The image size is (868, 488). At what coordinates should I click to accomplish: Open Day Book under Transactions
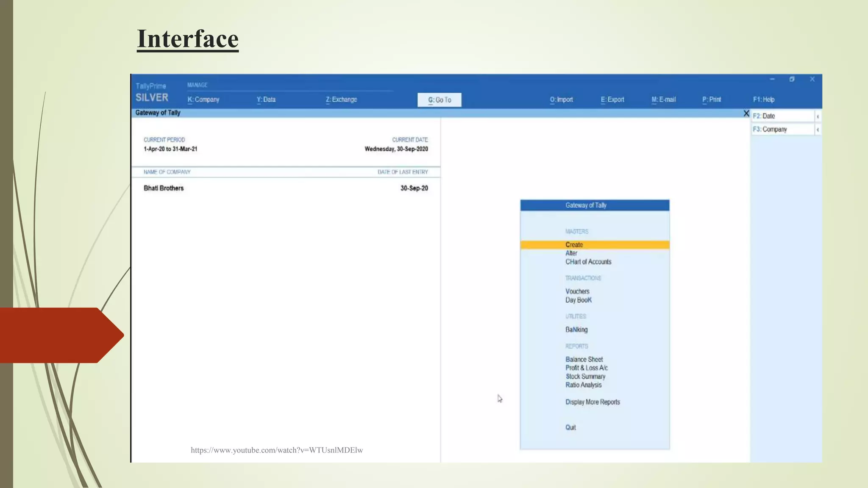click(x=579, y=300)
